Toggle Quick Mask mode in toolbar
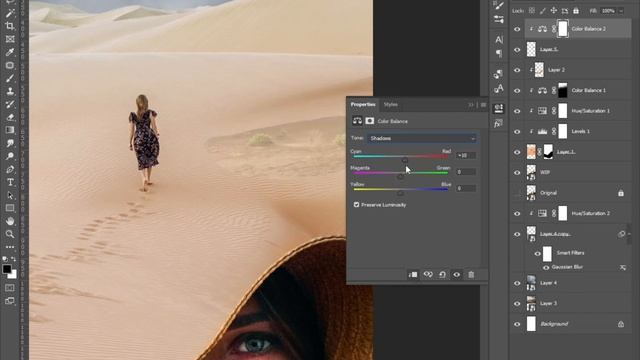The width and height of the screenshot is (640, 360). tap(10, 288)
